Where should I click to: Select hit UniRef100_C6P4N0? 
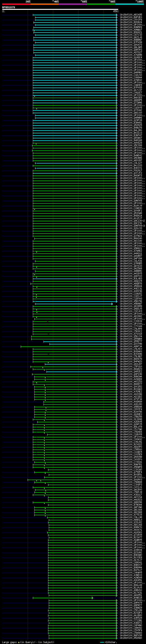(x=131, y=625)
